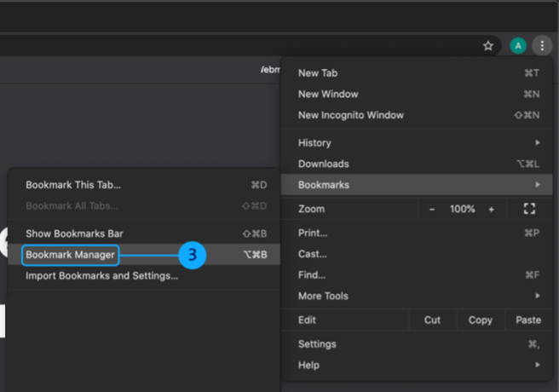The image size is (559, 392).
Task: Open Bookmark Manager from the submenu
Action: [x=70, y=254]
